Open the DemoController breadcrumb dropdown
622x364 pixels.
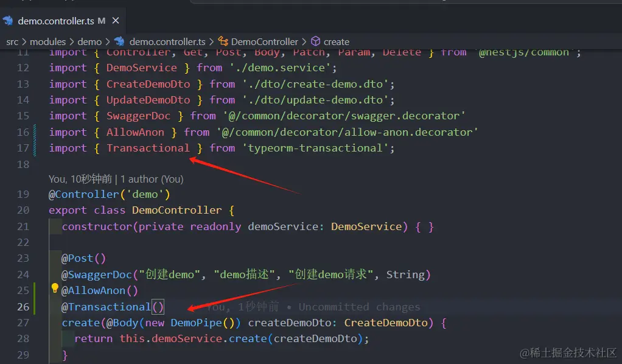(x=265, y=41)
